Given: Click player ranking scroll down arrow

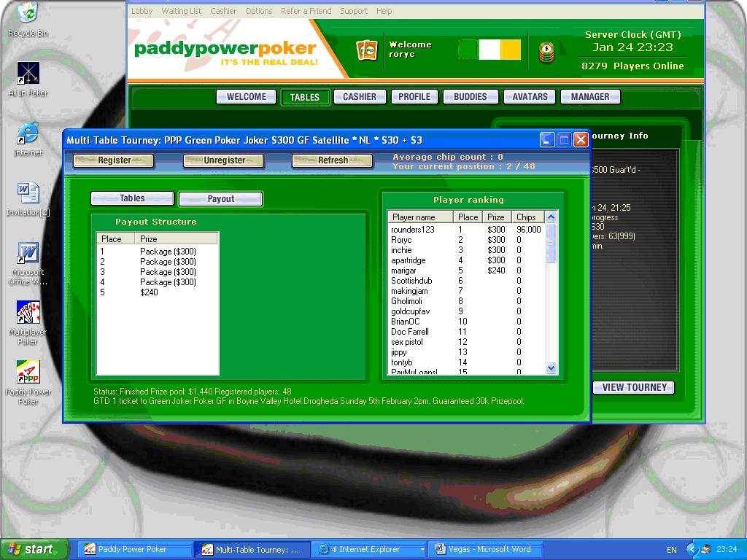Looking at the screenshot, I should click(551, 367).
